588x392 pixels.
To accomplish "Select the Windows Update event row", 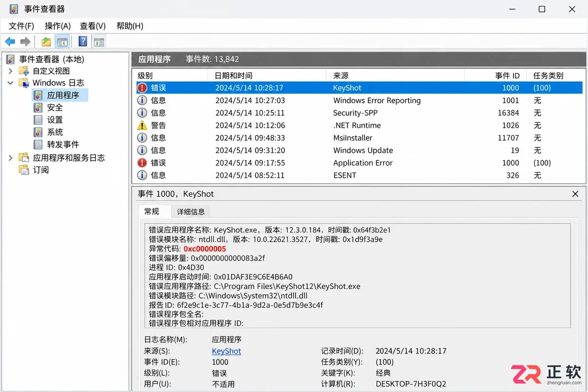I will coord(359,150).
